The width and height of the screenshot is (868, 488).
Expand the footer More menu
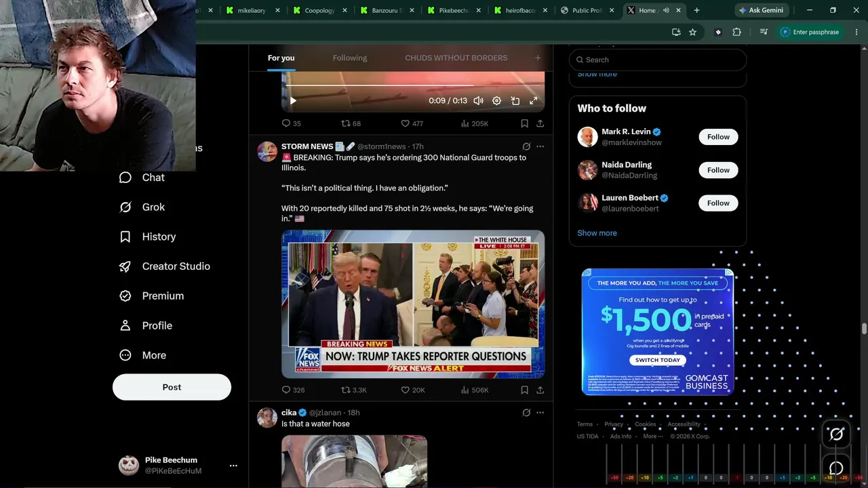point(652,436)
